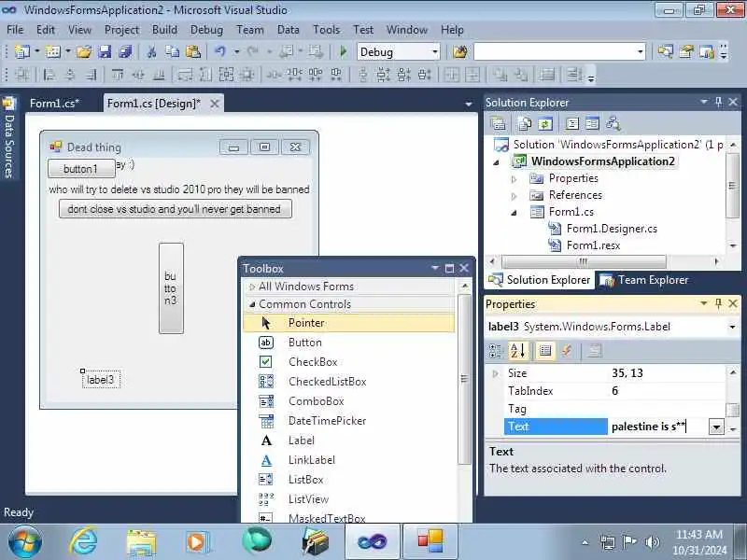
Task: Show categorized properties with the Categorized icon
Action: click(496, 351)
